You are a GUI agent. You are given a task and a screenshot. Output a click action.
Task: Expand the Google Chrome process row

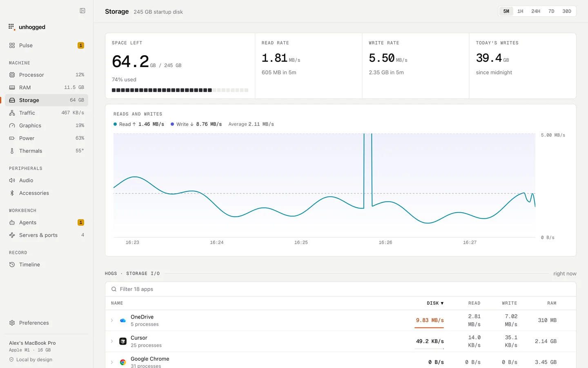pos(112,362)
